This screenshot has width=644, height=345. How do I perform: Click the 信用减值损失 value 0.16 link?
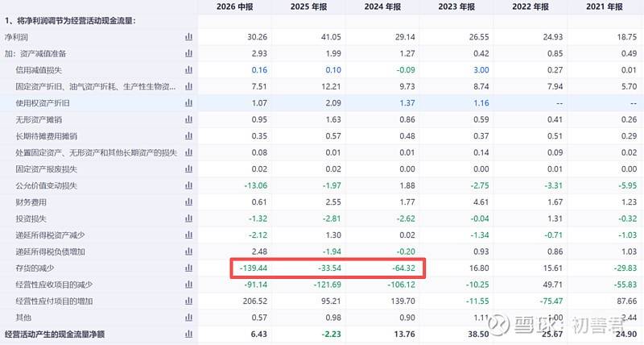click(259, 70)
